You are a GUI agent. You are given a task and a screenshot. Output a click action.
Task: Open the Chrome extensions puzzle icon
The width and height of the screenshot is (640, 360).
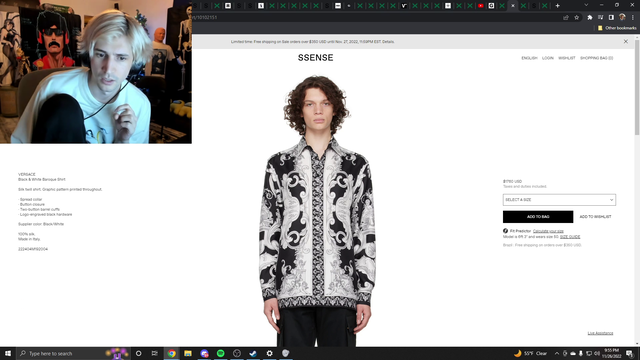pyautogui.click(x=589, y=18)
